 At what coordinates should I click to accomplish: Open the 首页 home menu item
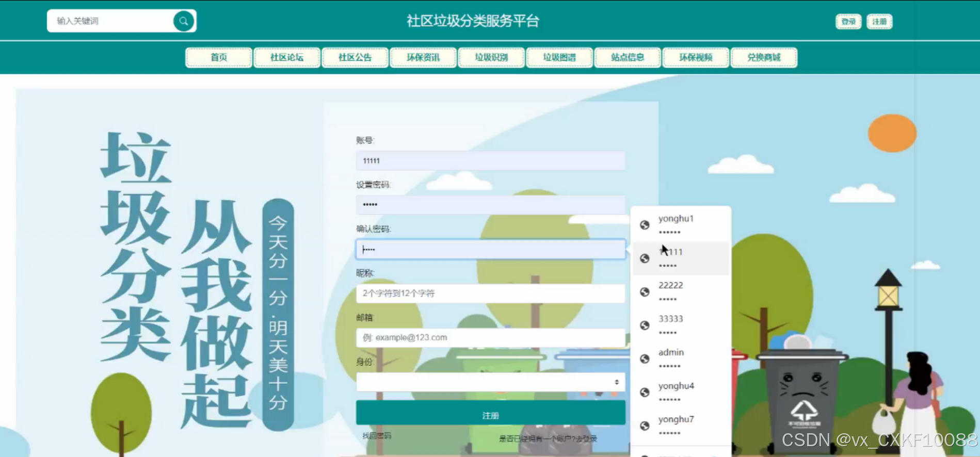219,57
